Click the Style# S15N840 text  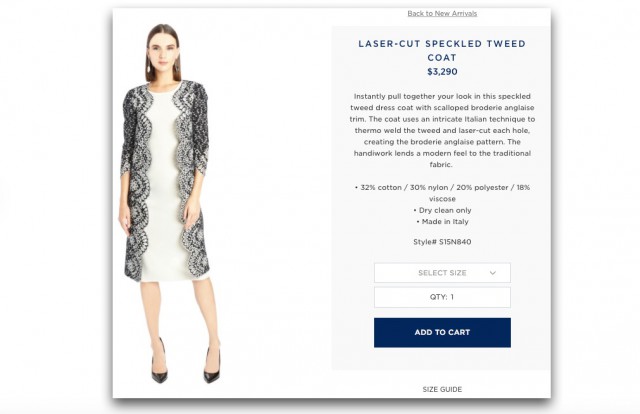click(x=441, y=242)
